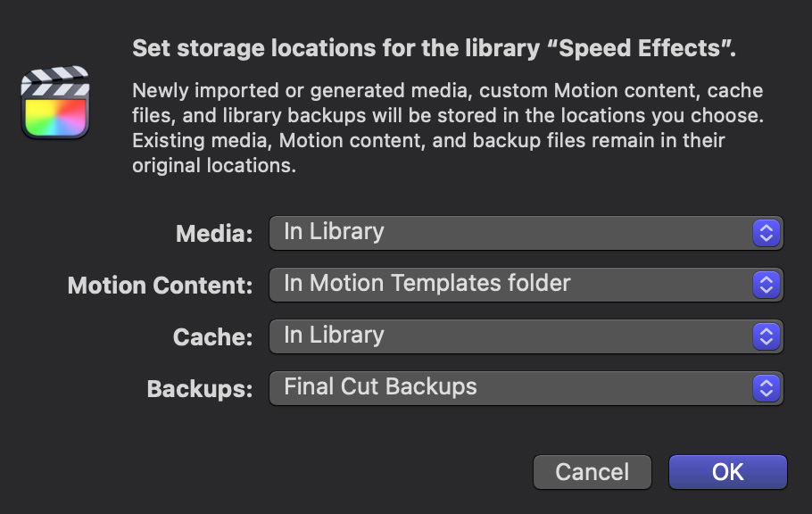
Task: Open the Final Cut Backups dropdown
Action: tap(526, 388)
